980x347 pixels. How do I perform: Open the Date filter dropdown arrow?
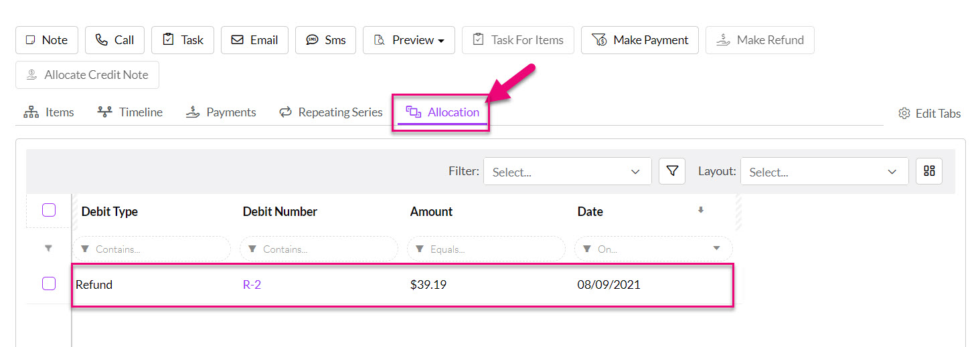coord(716,249)
